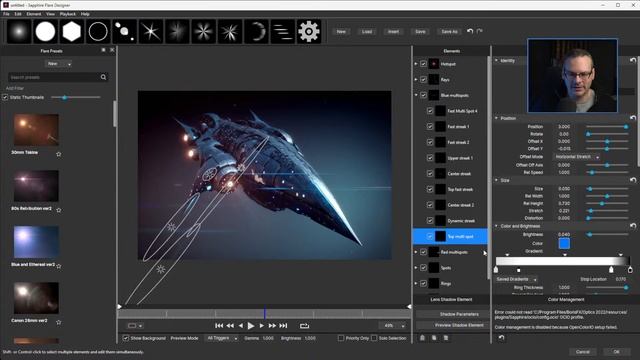Add a multi-spot element

click(124, 31)
